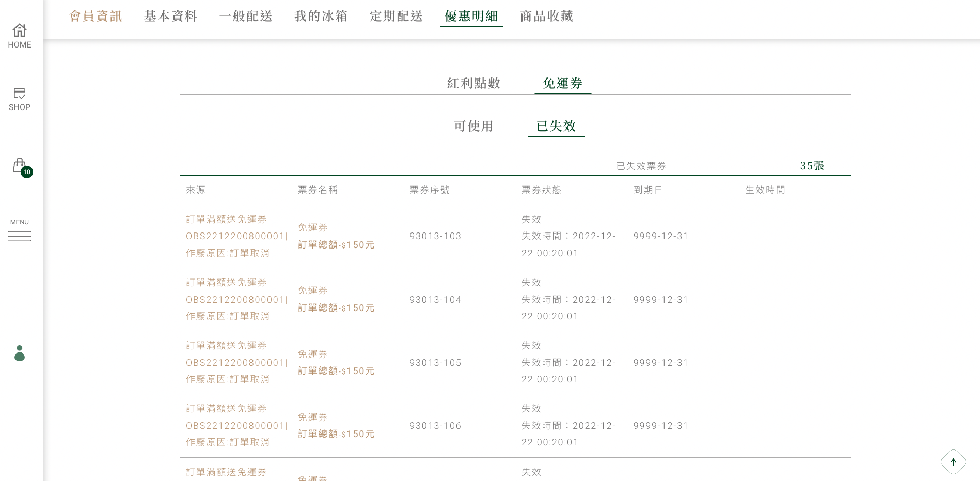Screen dimensions: 980x481
Task: Open 會員資訊 section
Action: click(96, 17)
